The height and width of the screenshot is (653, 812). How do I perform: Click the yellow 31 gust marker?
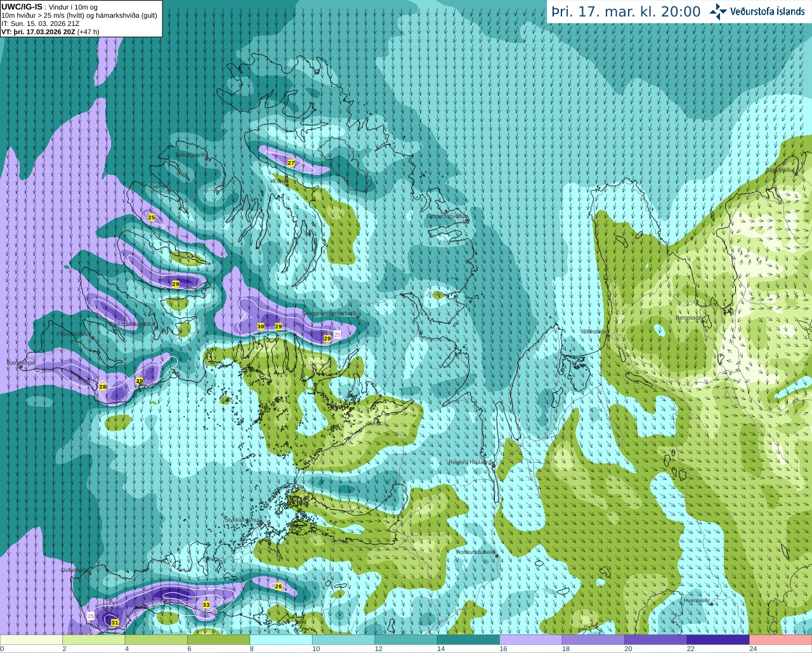115,623
